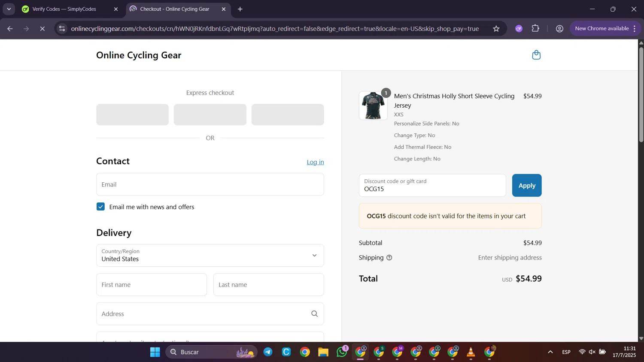Open the Chrome extensions puzzle icon
The height and width of the screenshot is (362, 644).
[535, 29]
